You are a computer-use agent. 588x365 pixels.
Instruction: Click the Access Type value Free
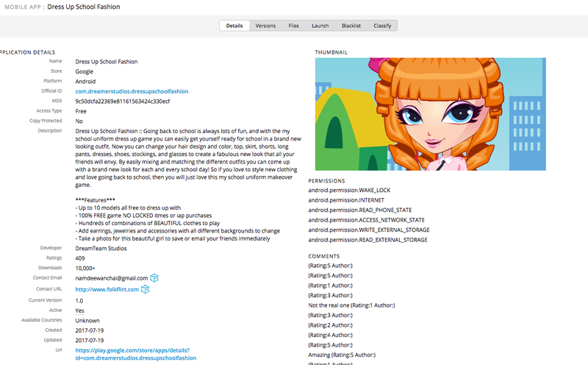tap(81, 111)
